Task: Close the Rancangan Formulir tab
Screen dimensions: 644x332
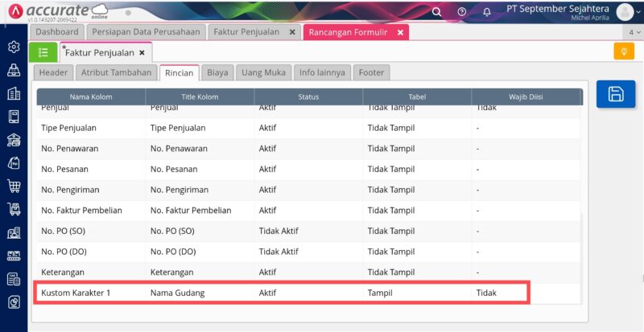Action: pyautogui.click(x=400, y=32)
